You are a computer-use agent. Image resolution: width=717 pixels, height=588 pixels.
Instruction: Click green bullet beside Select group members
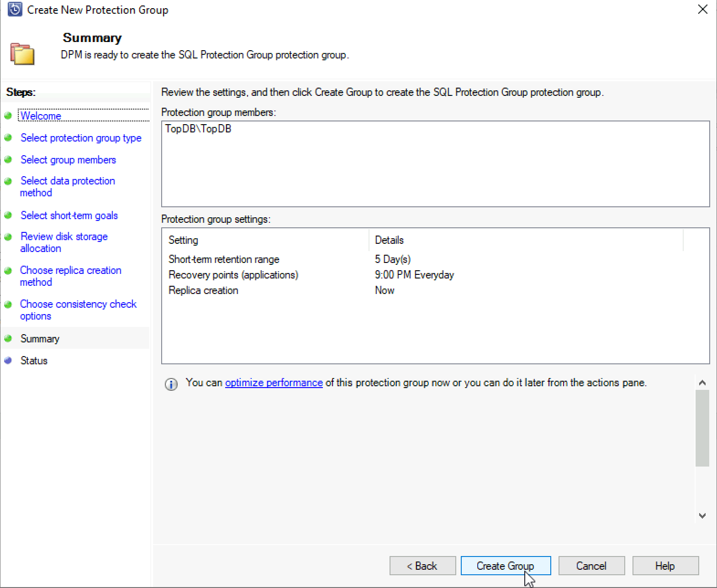pos(8,159)
